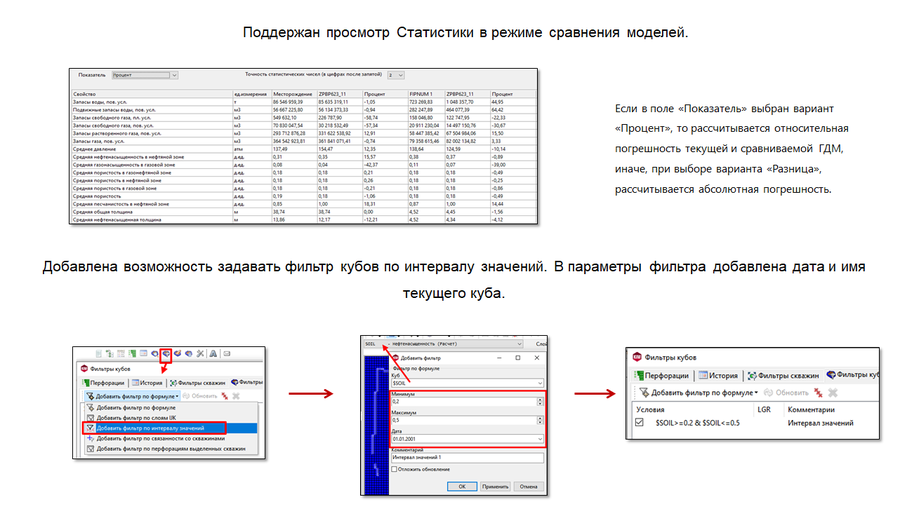The image size is (900, 523).
Task: Click the red hexagon icon beside 'Фильтры кубов' above Условия
Action: [x=637, y=357]
